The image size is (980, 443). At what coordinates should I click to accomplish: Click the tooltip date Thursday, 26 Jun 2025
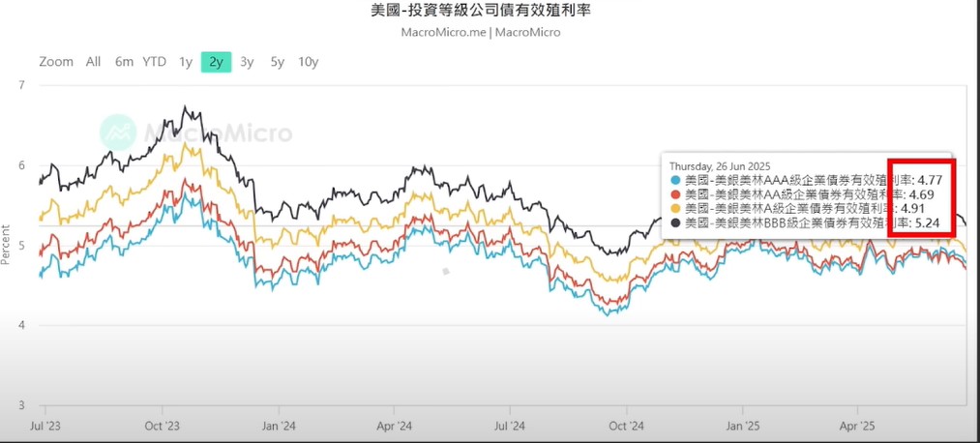point(720,166)
